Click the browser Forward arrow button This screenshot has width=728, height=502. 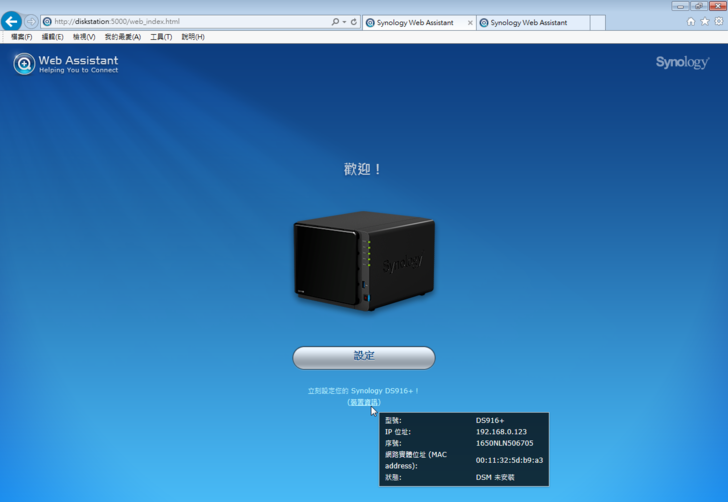[31, 21]
